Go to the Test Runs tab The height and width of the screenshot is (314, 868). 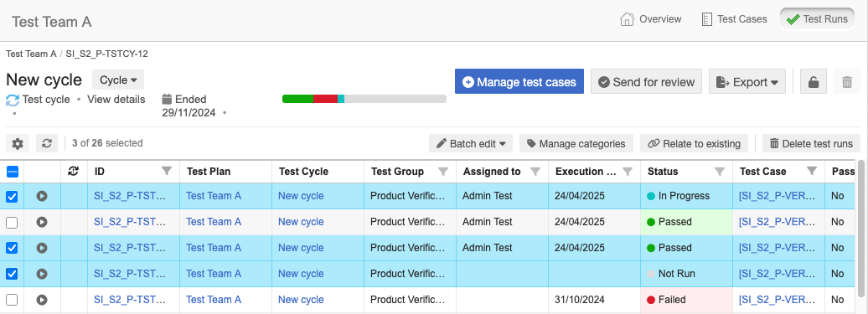tap(817, 19)
